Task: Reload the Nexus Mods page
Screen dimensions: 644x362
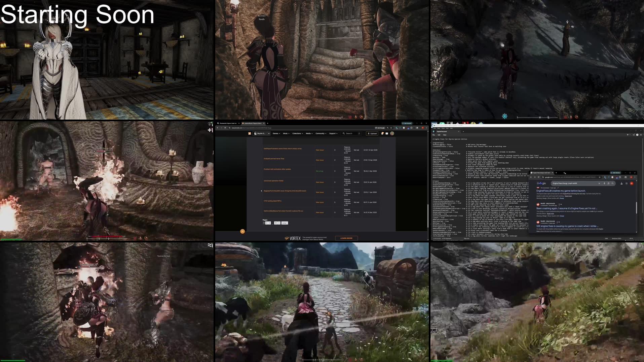Action: [225, 128]
